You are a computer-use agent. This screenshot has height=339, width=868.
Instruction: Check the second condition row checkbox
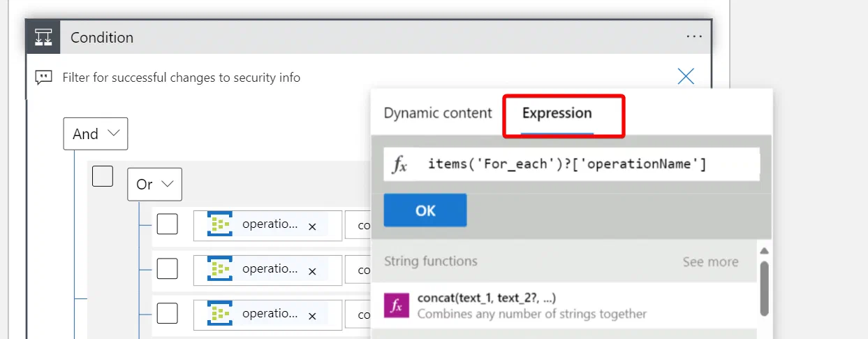[167, 268]
